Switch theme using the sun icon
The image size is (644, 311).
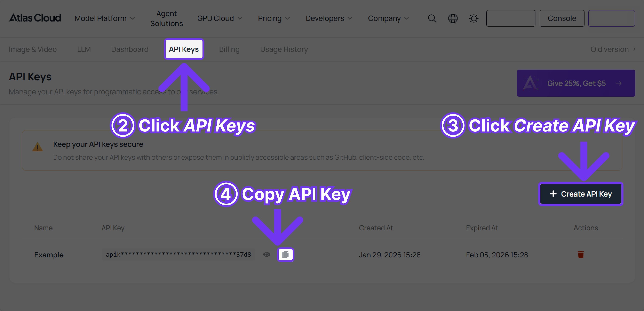(x=474, y=18)
